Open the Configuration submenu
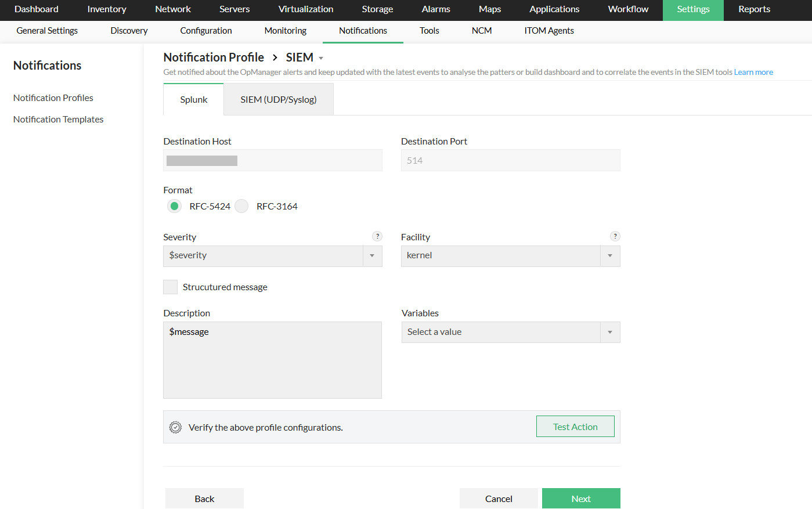Image resolution: width=812 pixels, height=509 pixels. click(206, 31)
